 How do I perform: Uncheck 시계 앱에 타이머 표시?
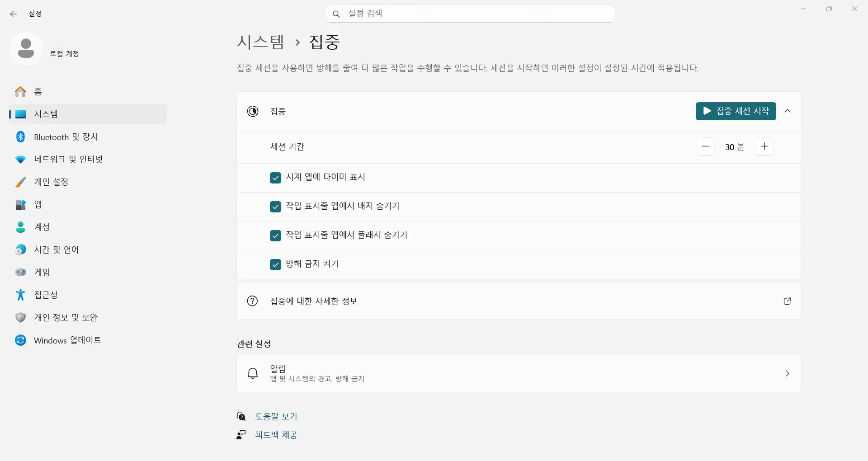coord(275,178)
